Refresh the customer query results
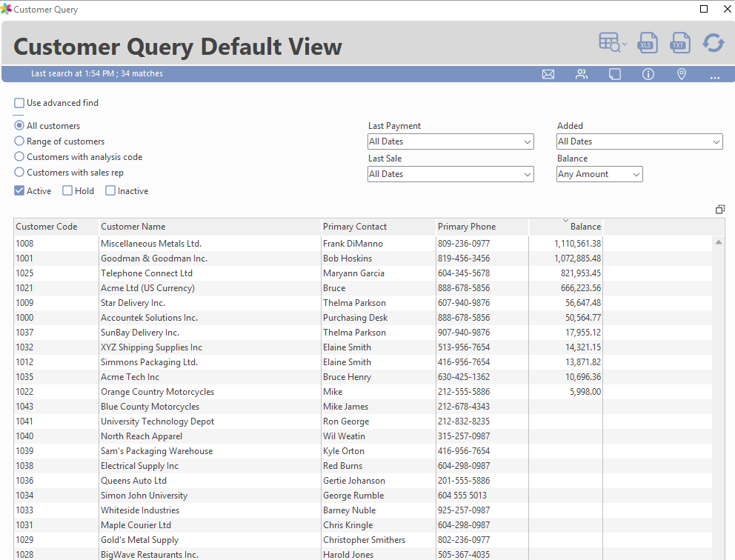 click(714, 43)
